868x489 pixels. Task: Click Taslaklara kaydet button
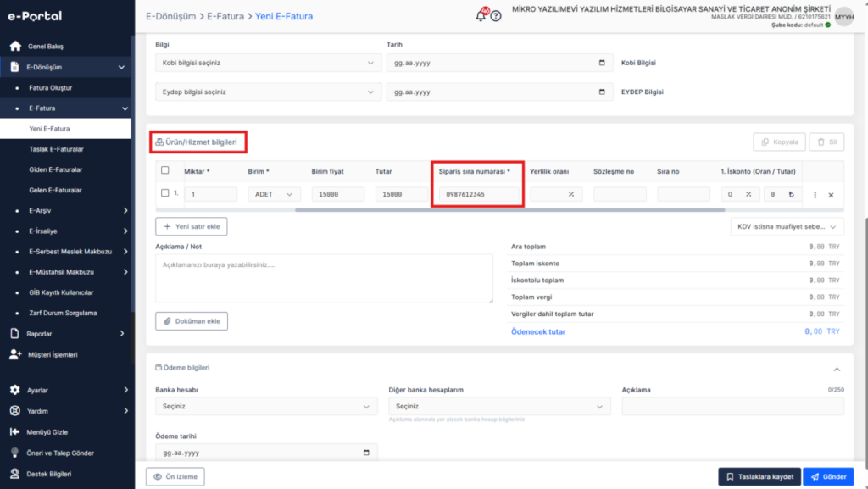point(759,476)
